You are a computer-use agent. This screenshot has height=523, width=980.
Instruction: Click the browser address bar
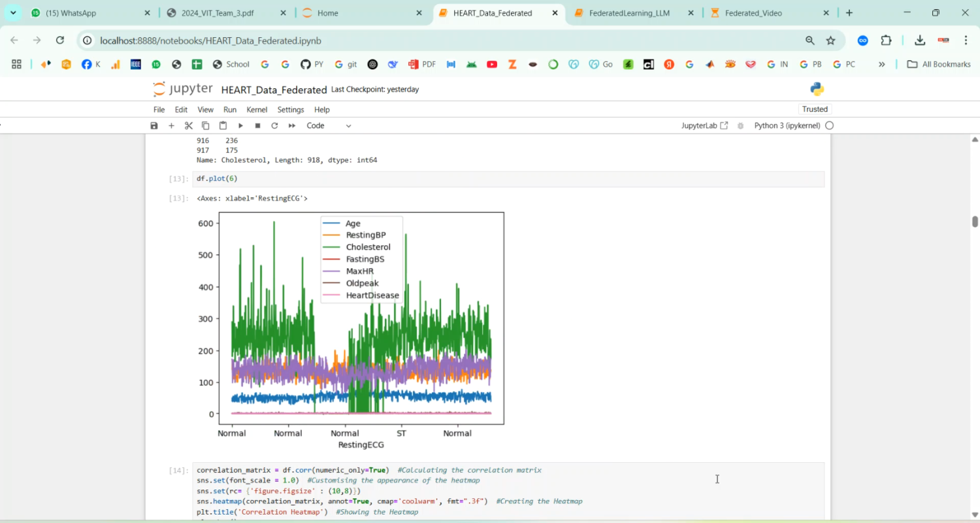[444, 41]
